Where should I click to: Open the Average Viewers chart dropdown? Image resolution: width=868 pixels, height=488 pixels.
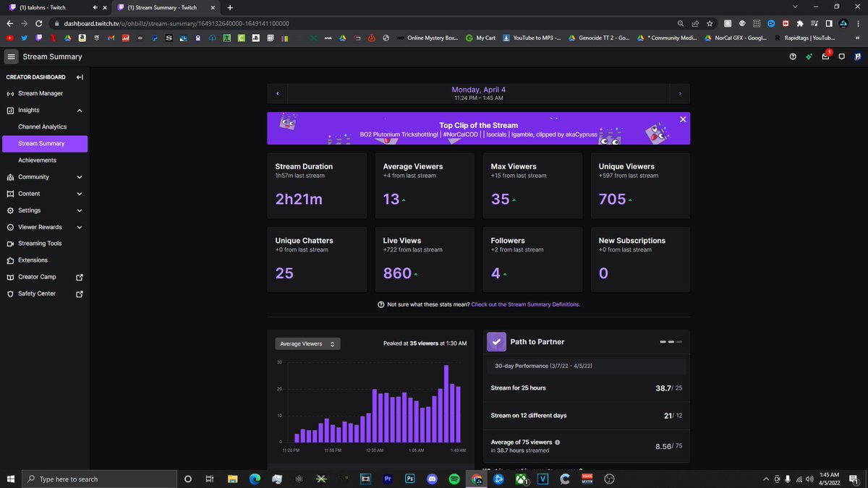point(307,344)
